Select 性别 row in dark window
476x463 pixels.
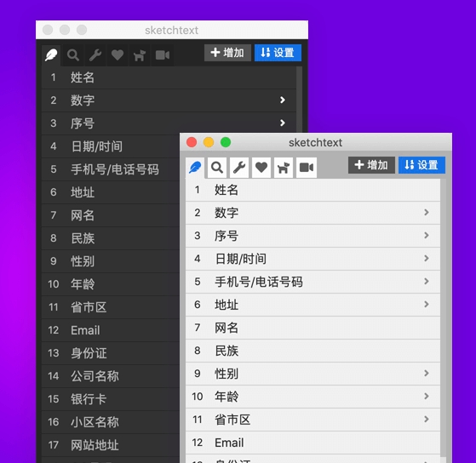click(111, 261)
